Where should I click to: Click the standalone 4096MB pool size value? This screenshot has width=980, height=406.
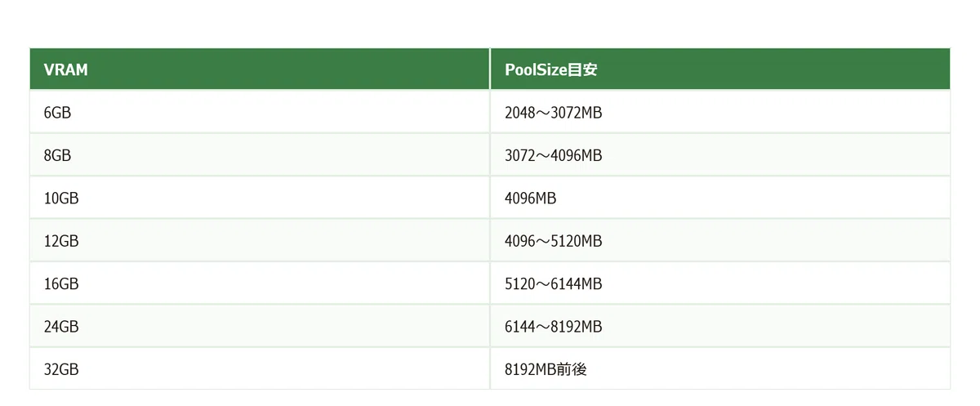(531, 198)
